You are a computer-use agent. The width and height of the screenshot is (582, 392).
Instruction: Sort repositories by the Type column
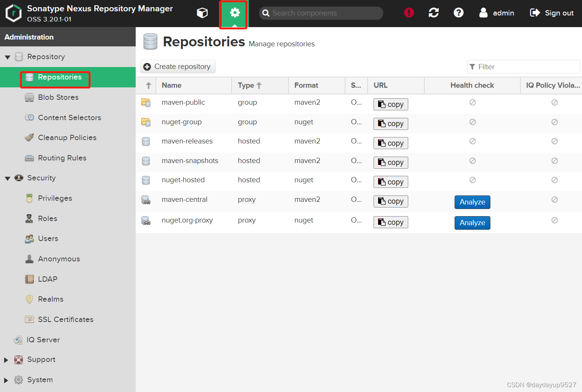point(260,85)
